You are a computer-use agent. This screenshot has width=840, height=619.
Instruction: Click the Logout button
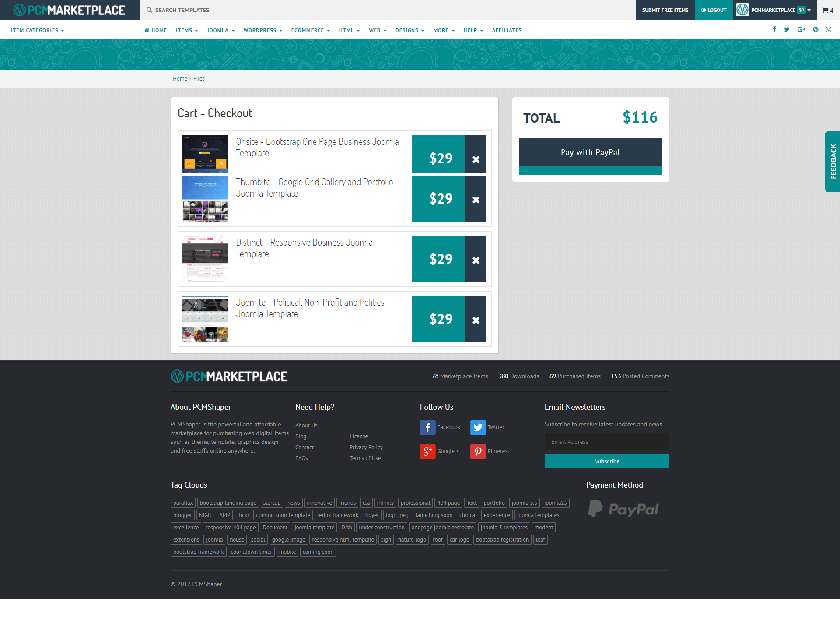pos(714,10)
